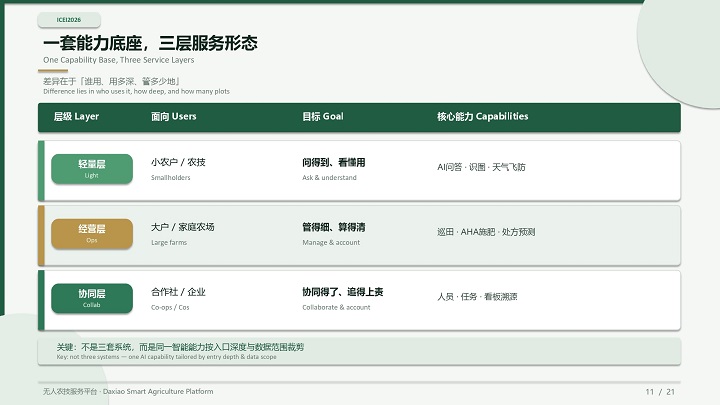Click the Large farms label
Screen dimensions: 720x405
point(169,242)
